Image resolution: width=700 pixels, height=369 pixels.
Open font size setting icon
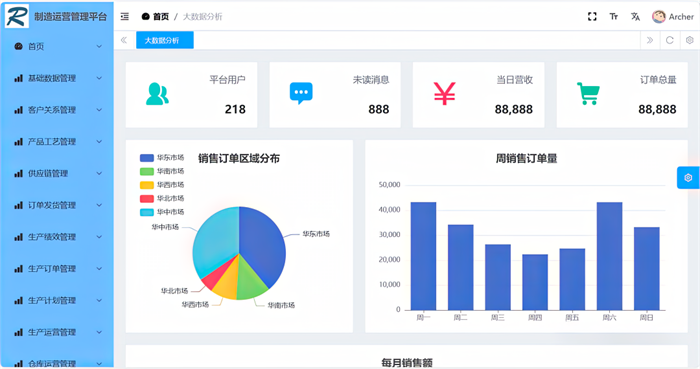[614, 17]
